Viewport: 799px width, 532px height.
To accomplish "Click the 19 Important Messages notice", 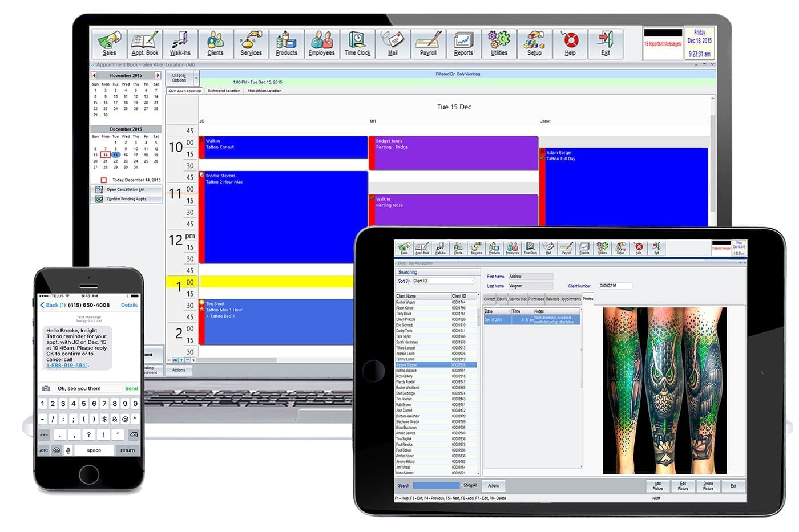I will coord(663,44).
